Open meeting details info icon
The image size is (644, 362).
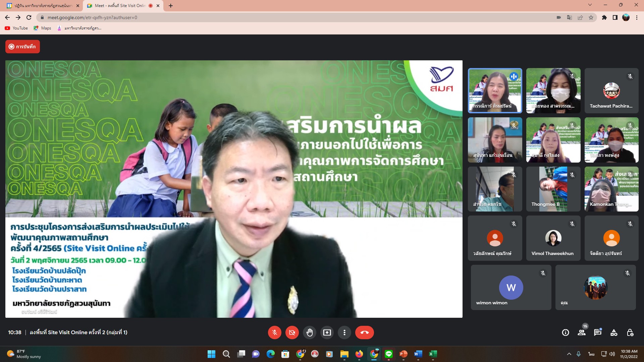[x=566, y=333]
